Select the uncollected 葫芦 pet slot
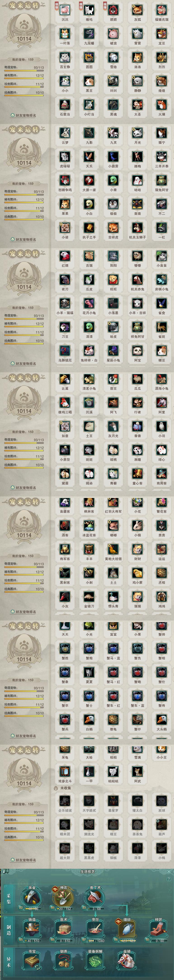Screen dimensions: 174x980 (x=162, y=824)
